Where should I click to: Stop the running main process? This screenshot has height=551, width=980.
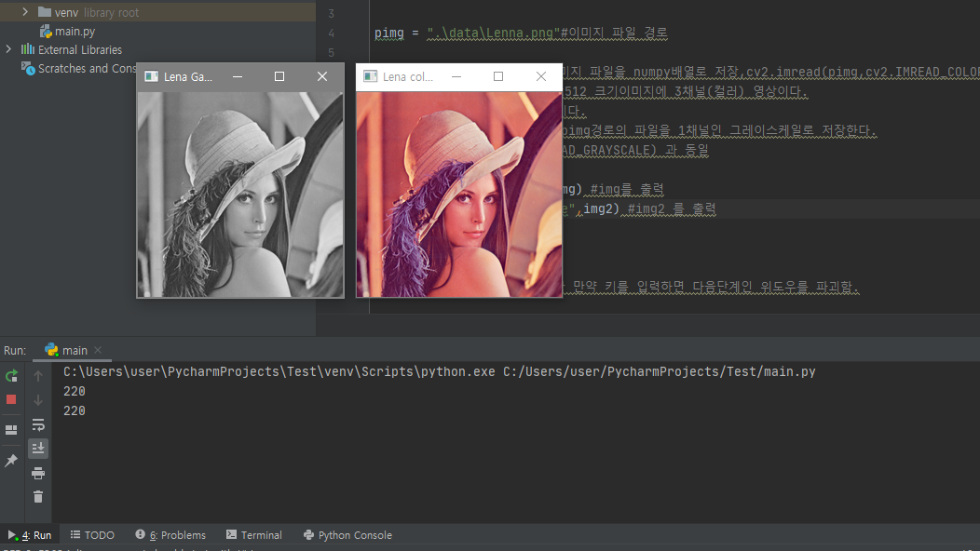click(11, 399)
